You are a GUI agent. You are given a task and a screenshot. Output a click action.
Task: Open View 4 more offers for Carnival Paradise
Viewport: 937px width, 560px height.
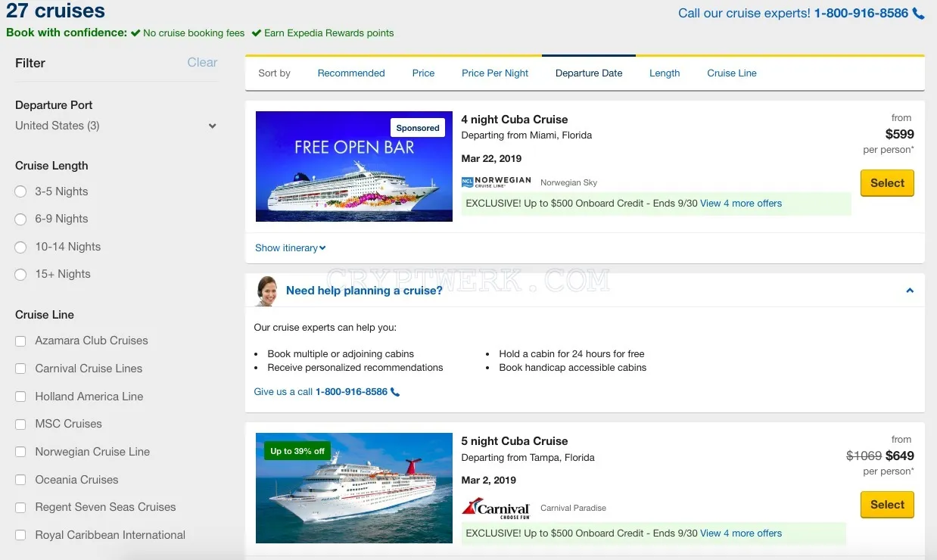tap(741, 534)
